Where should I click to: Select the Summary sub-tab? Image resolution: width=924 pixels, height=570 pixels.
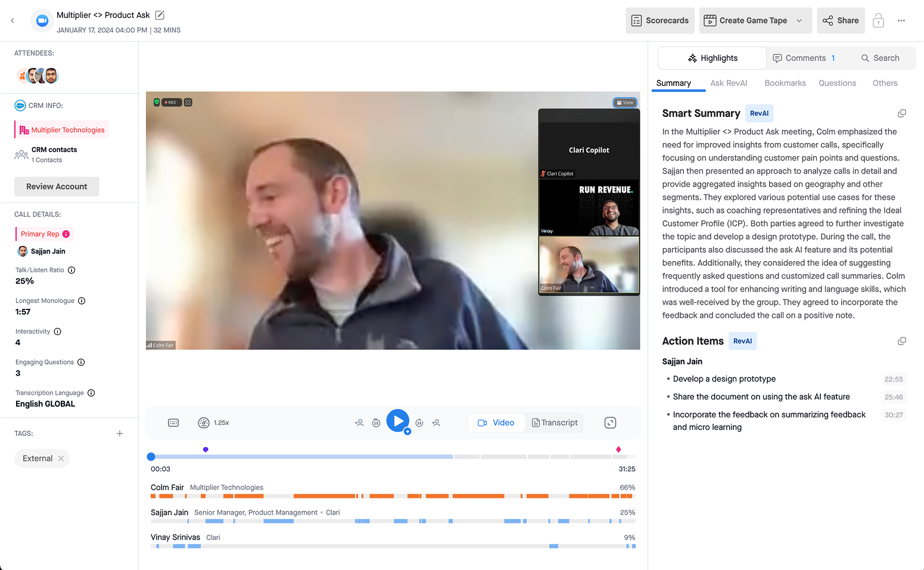tap(674, 83)
